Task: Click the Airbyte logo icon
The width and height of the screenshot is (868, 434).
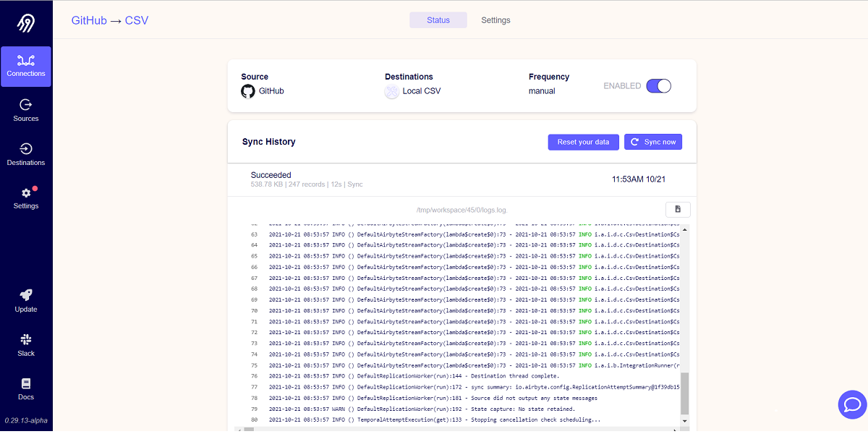Action: coord(26,22)
